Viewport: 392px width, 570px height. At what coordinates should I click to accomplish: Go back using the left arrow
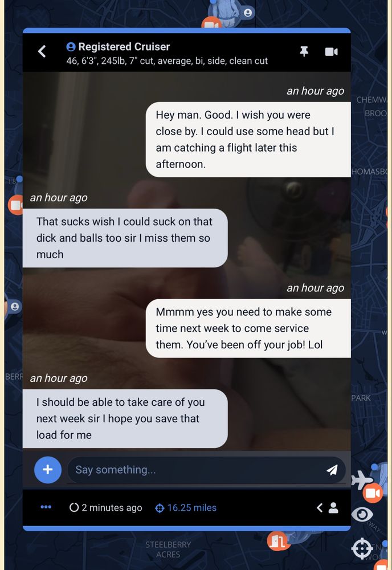pyautogui.click(x=42, y=51)
